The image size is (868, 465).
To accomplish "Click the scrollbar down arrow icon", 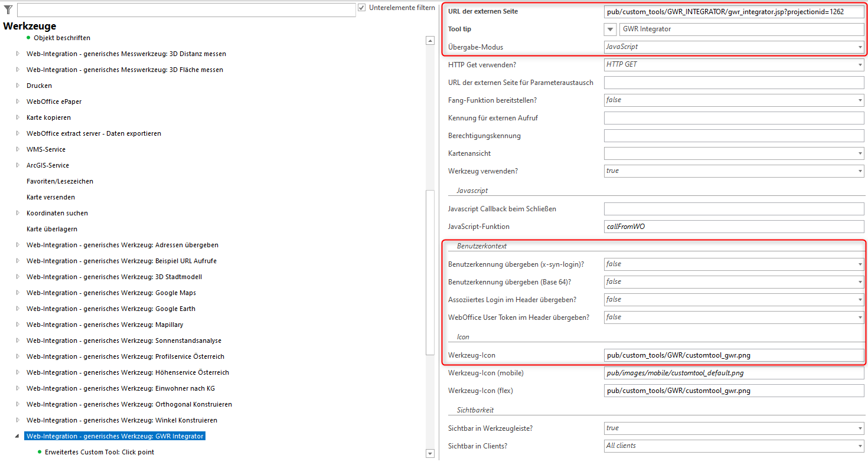I will point(429,454).
